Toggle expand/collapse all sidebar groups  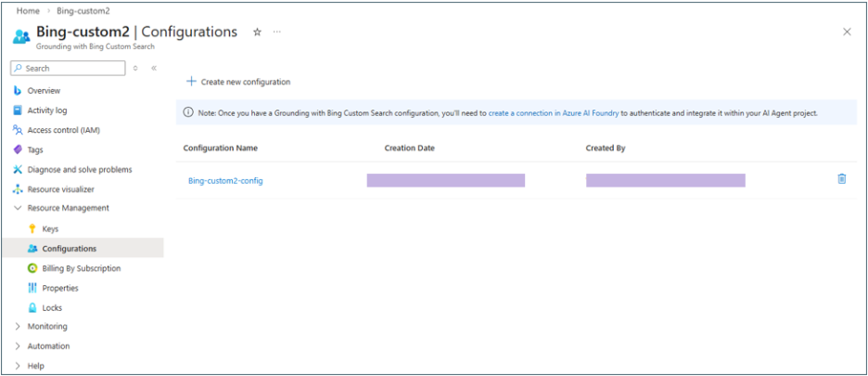[x=135, y=68]
